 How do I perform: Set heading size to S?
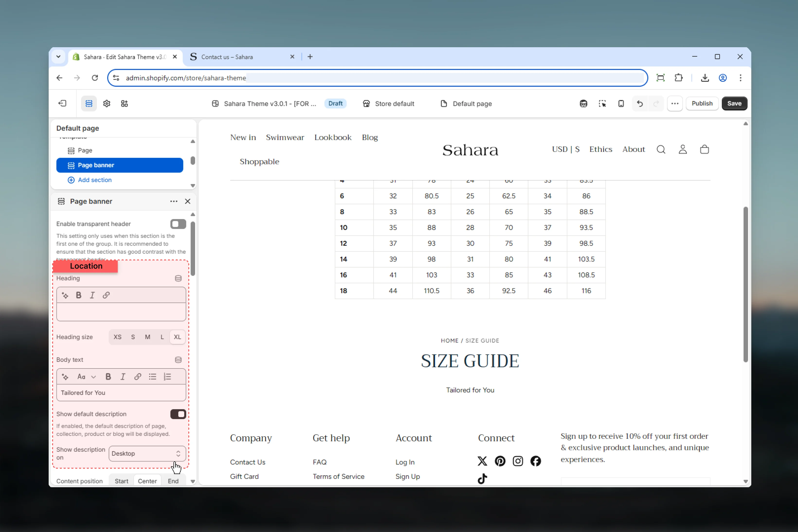click(x=133, y=337)
